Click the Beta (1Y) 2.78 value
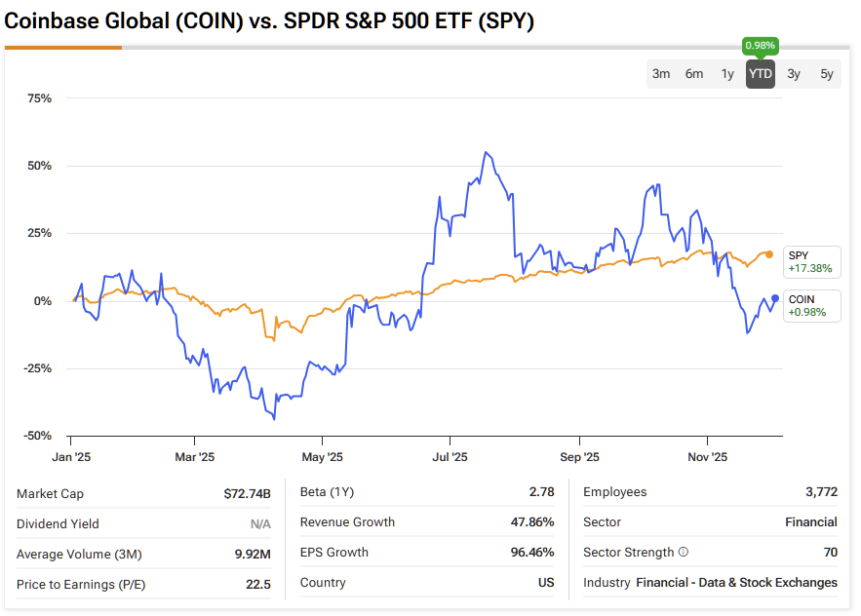This screenshot has width=861, height=616. tap(542, 492)
